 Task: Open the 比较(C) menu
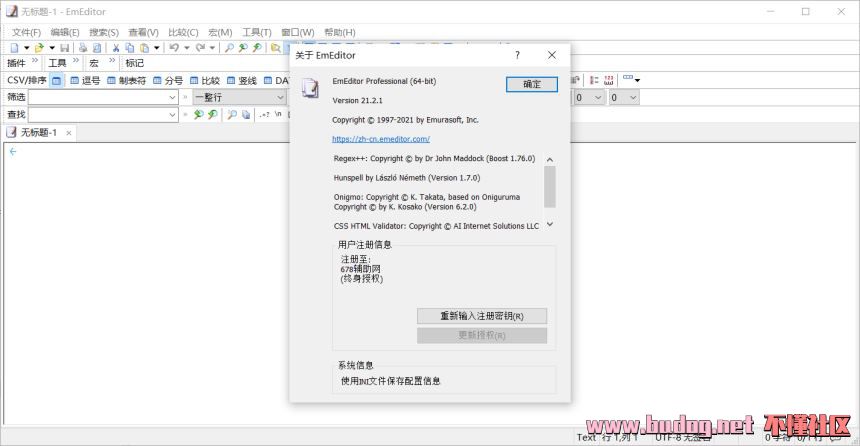click(x=183, y=32)
